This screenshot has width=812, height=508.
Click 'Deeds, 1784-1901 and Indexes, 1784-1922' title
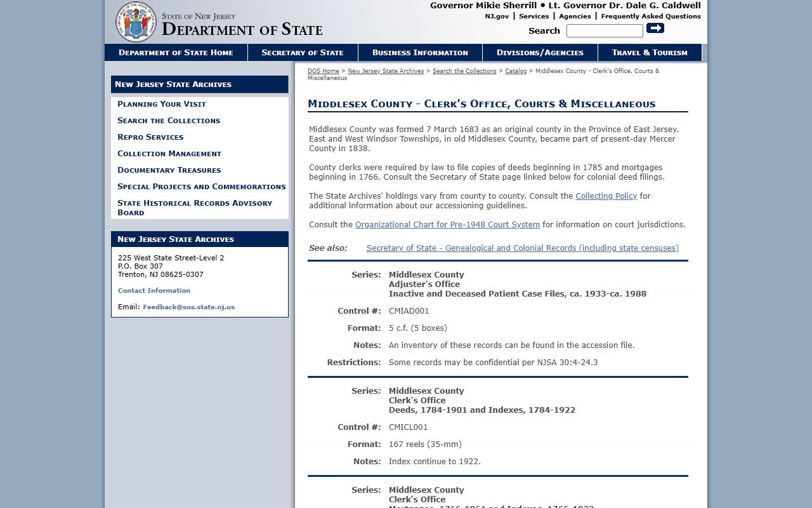(x=482, y=410)
